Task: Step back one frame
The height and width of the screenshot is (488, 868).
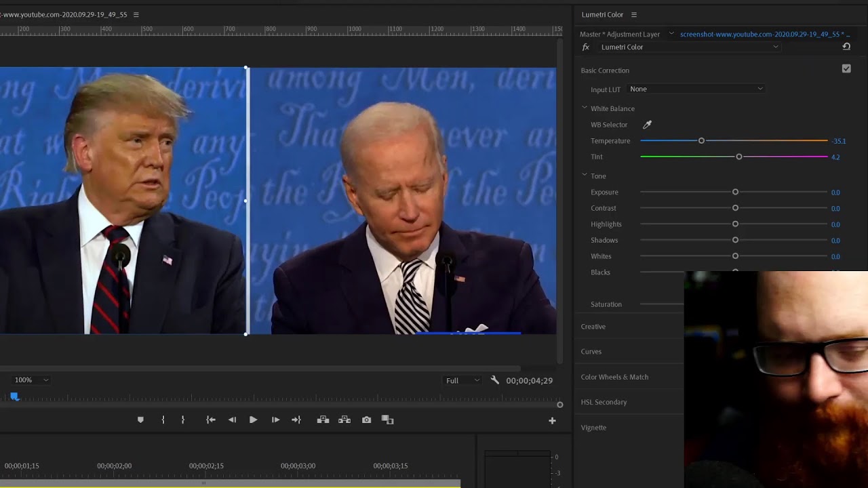Action: [232, 420]
